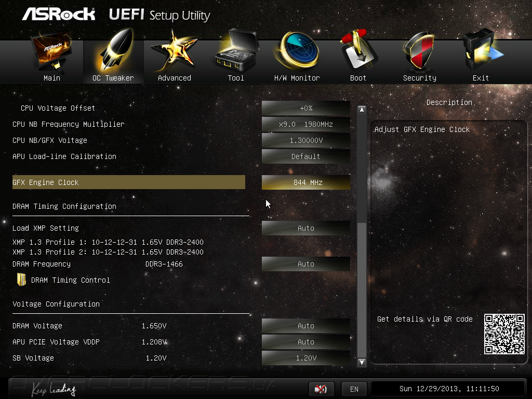Viewport: 532px width, 399px height.
Task: Click the EN language button
Action: point(354,389)
